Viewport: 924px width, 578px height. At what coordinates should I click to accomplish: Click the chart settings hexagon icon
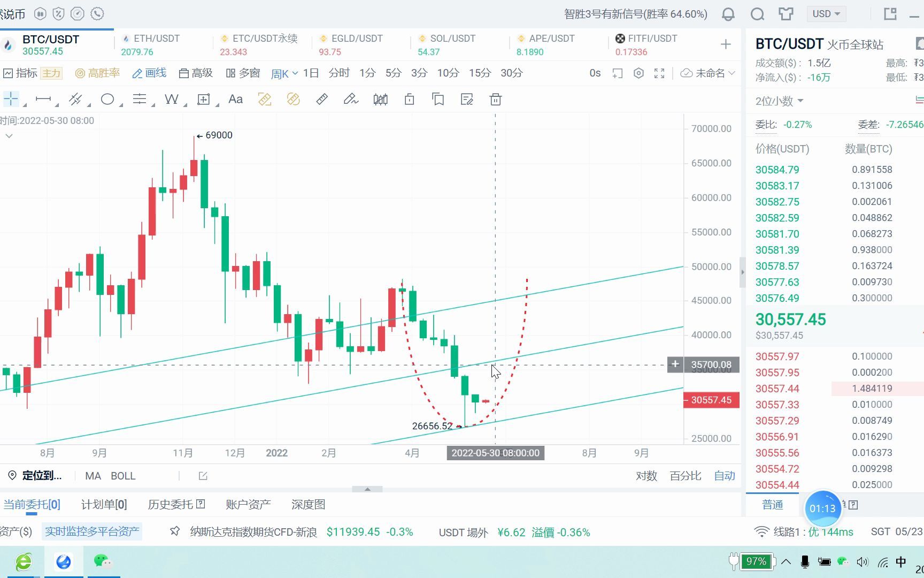638,73
